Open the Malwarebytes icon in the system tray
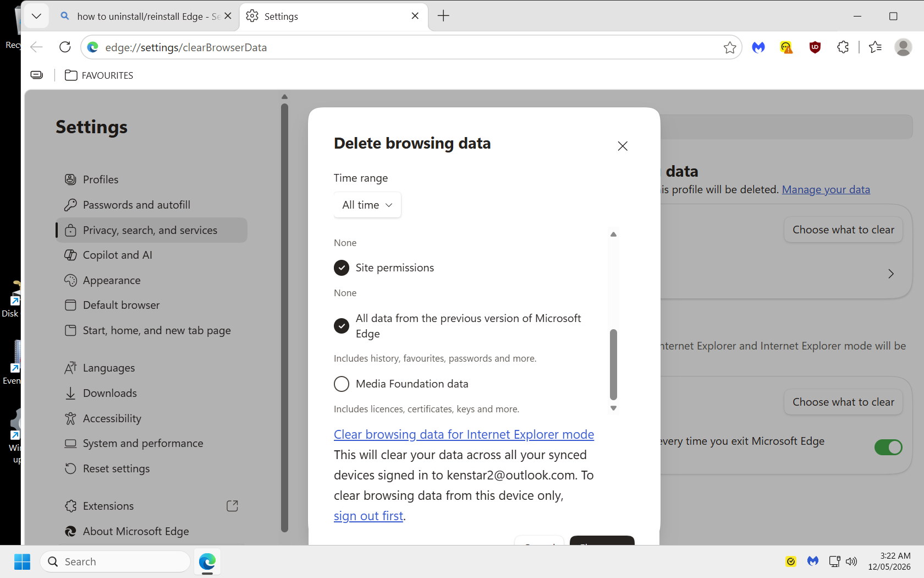 point(813,561)
